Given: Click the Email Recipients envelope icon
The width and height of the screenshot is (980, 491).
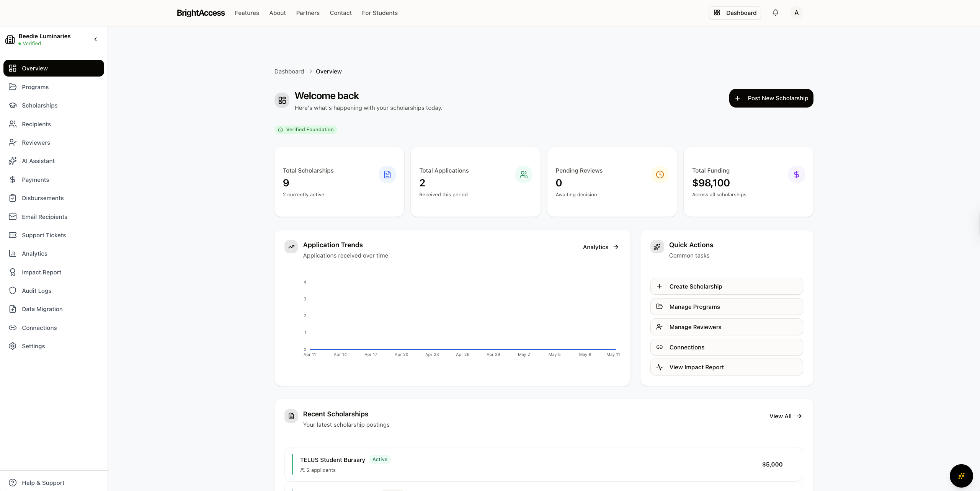Looking at the screenshot, I should pyautogui.click(x=13, y=217).
